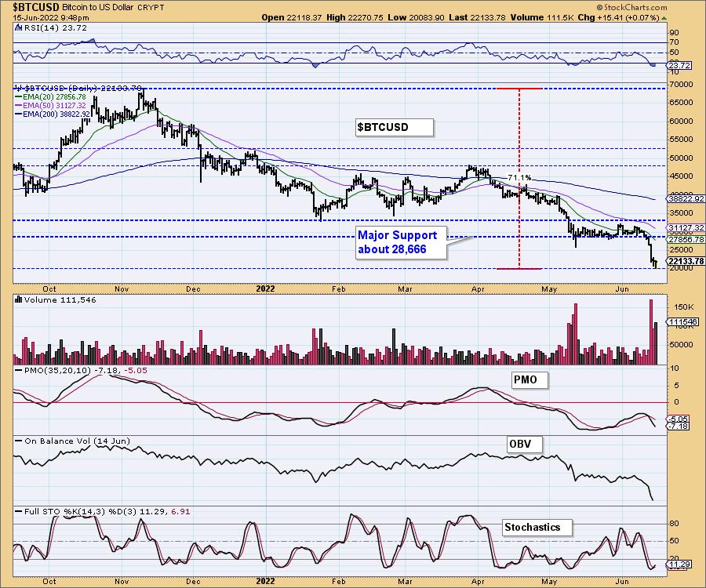Click the EMA(50) 31127.32 legend entry
Screen dimensions: 706x588
coord(50,105)
